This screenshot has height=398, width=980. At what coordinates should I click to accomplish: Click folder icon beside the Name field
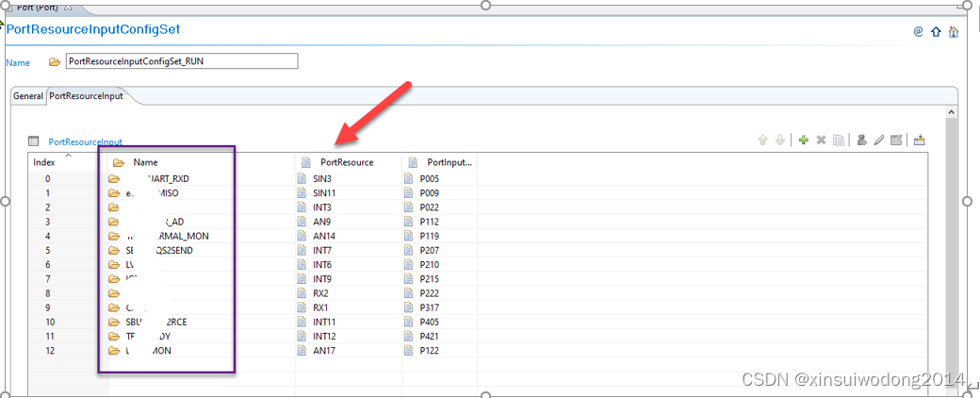(x=55, y=62)
